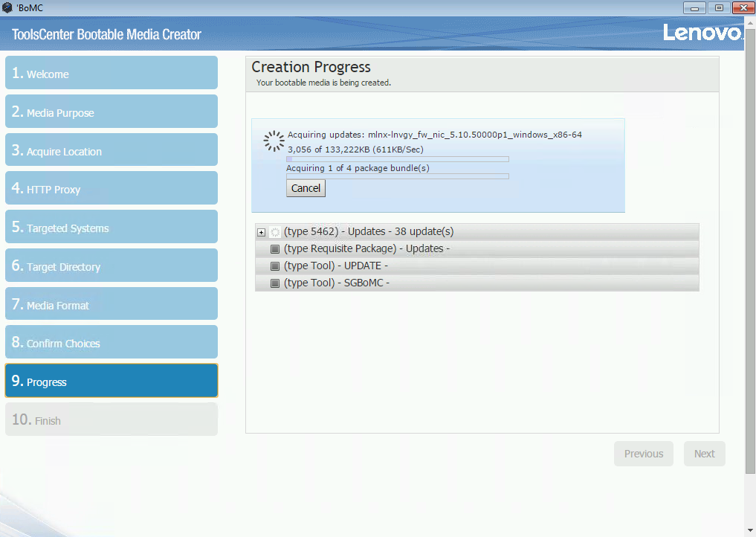Click the '3,056 of 133,222KB (611KB/Sec)' text
Image resolution: width=756 pixels, height=537 pixels.
pos(356,149)
